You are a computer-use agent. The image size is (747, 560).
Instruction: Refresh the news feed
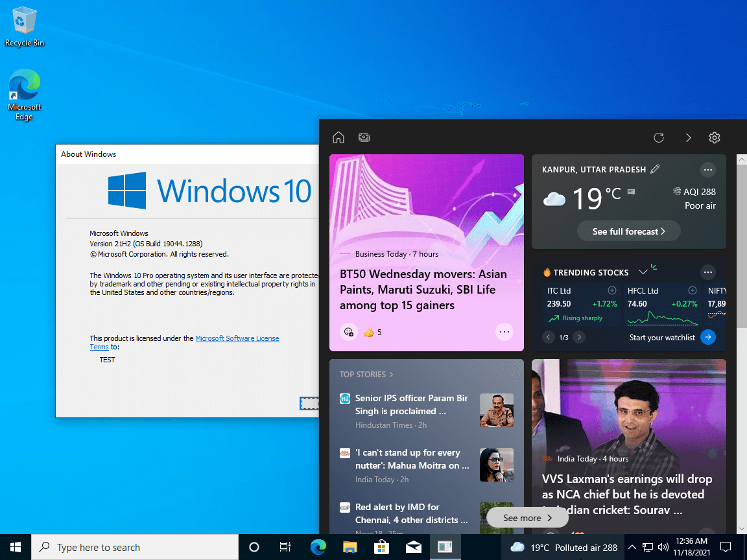click(659, 137)
